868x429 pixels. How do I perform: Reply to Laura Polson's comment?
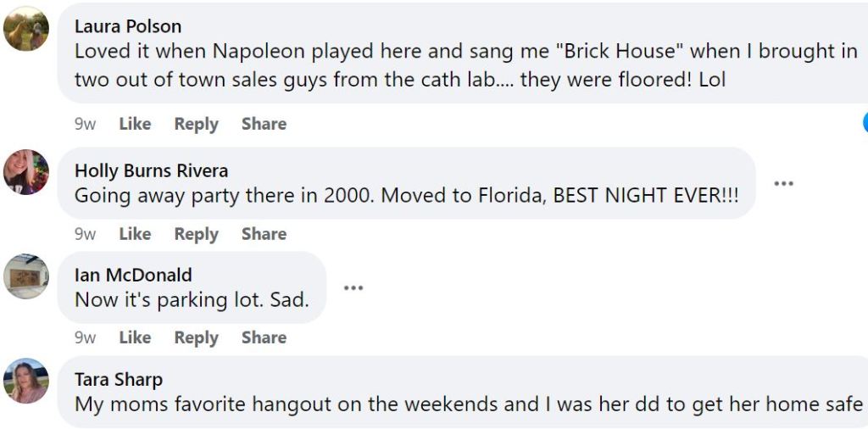tap(196, 124)
